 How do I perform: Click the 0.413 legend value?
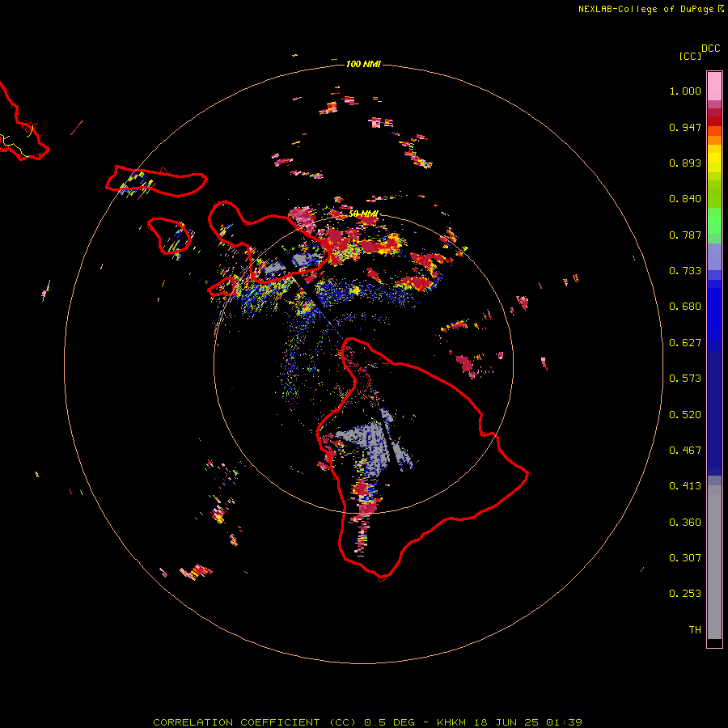tap(685, 486)
